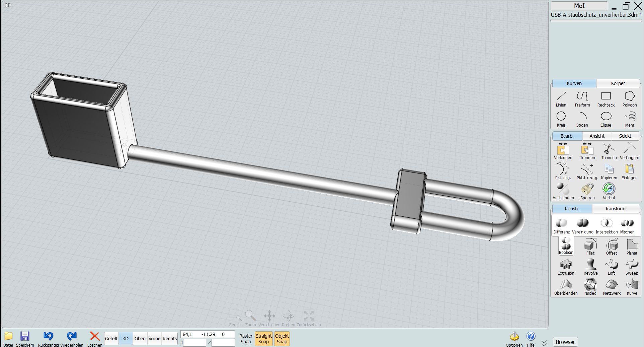The height and width of the screenshot is (347, 644).
Task: Click Pkt.hinzufg. add point tool
Action: [587, 171]
